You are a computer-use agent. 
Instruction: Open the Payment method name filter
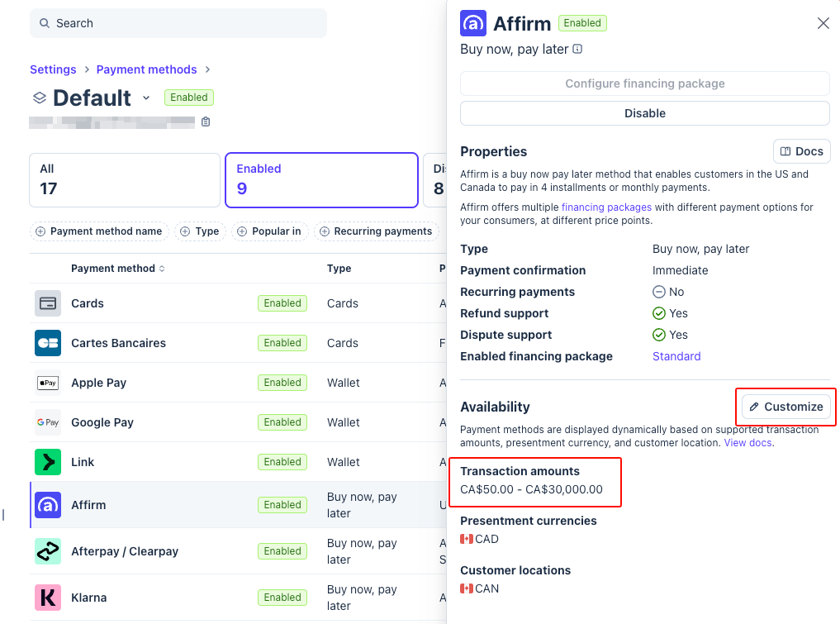(100, 231)
